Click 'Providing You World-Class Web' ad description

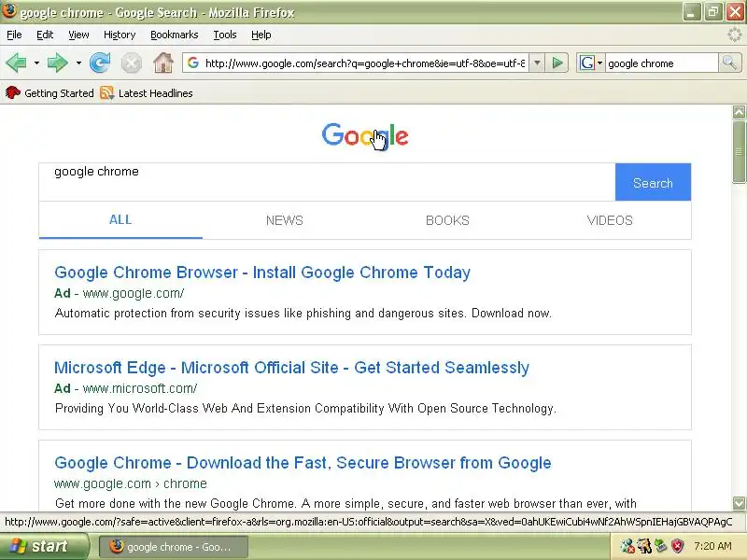(305, 409)
